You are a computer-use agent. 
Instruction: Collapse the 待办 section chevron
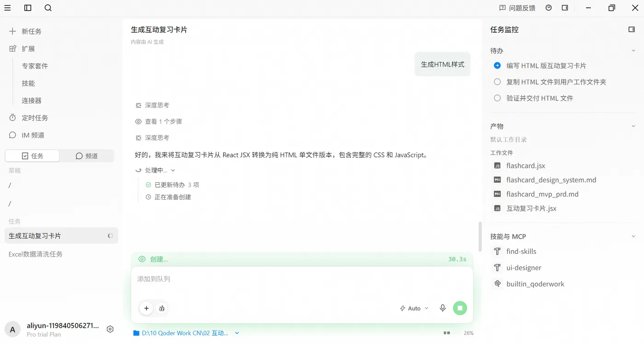click(633, 51)
